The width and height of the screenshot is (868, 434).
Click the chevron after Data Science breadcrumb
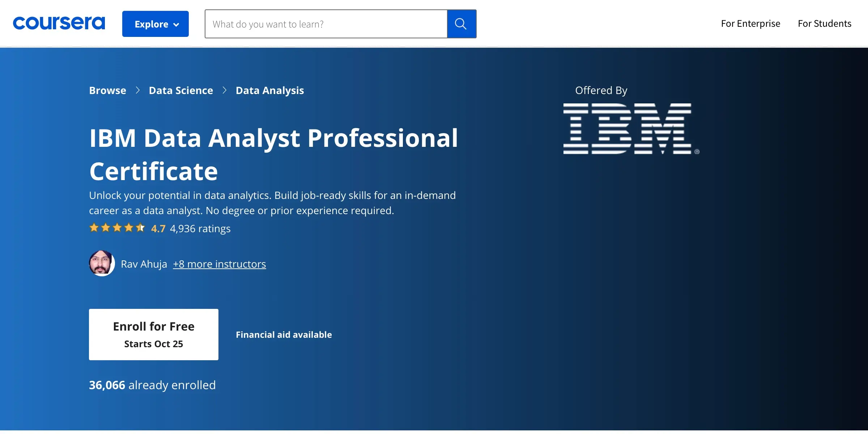pyautogui.click(x=225, y=90)
